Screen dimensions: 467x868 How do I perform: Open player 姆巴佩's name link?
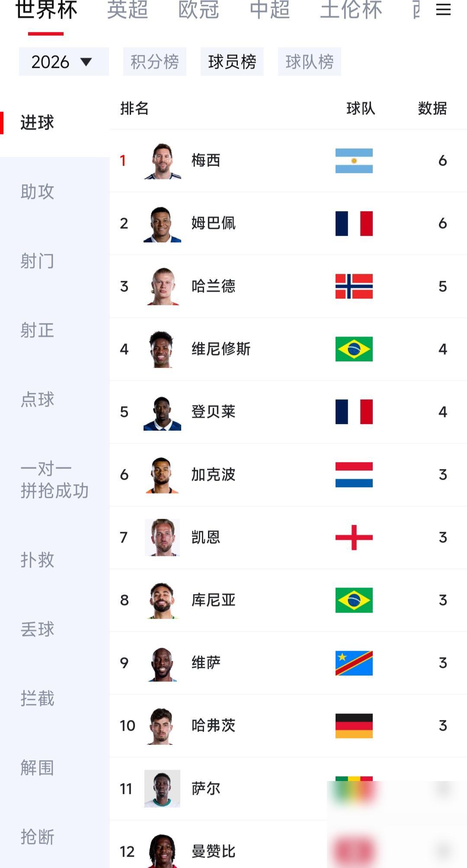pos(214,223)
